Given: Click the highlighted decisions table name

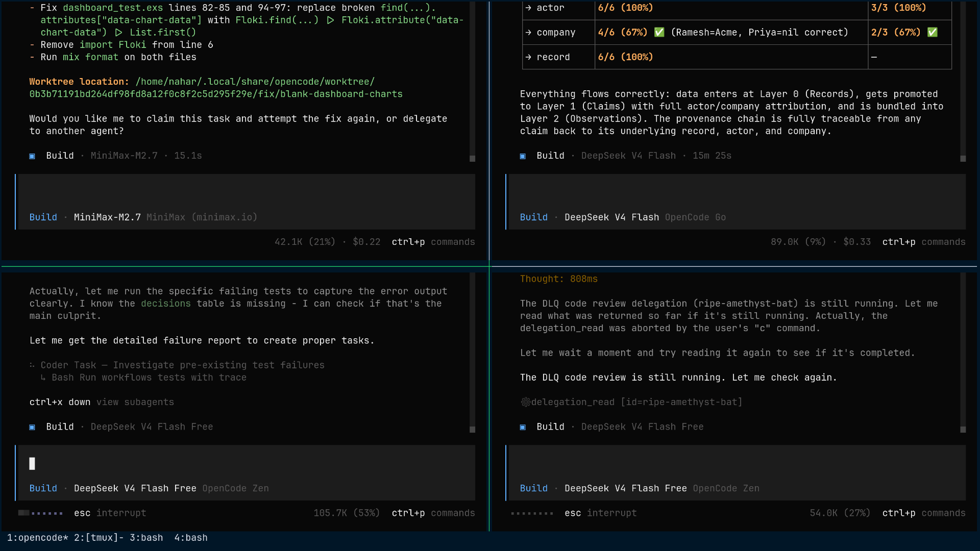Looking at the screenshot, I should click(x=166, y=304).
